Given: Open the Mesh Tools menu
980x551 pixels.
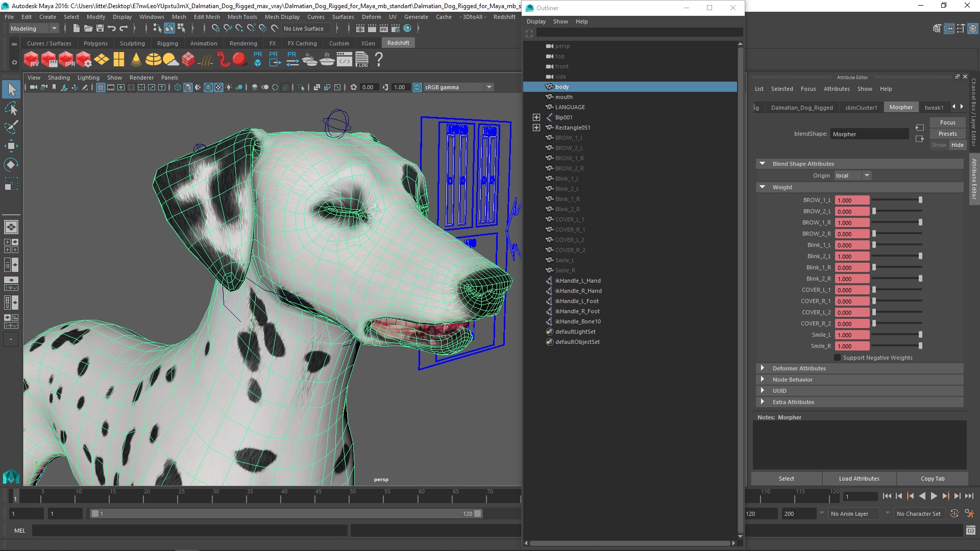Looking at the screenshot, I should click(x=242, y=17).
